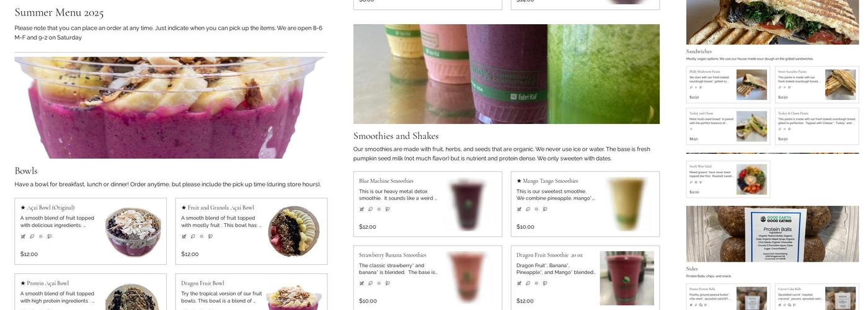
Task: Click gluten-free wheat icon on Açaí Bowl (Original)
Action: [23, 236]
